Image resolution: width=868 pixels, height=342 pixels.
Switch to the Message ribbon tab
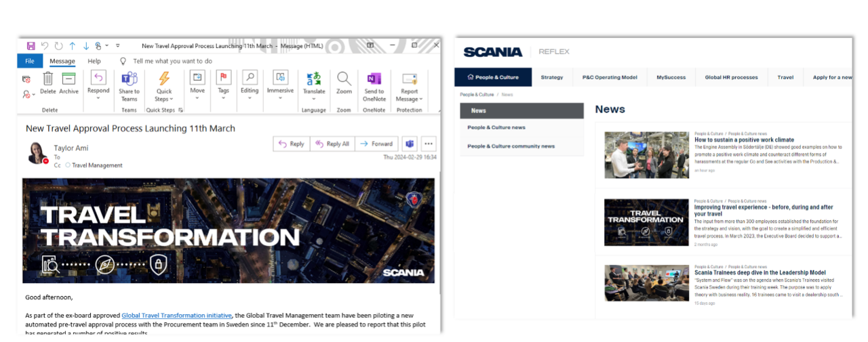click(62, 61)
